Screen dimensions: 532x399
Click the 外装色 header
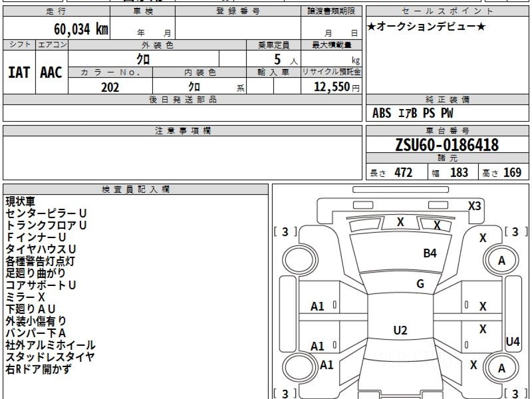pos(157,45)
